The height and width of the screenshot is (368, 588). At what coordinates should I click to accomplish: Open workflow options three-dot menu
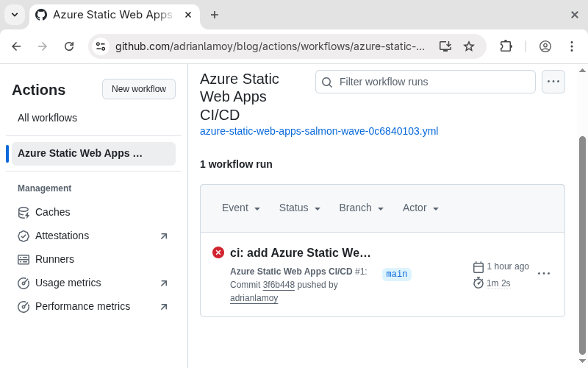click(x=553, y=82)
